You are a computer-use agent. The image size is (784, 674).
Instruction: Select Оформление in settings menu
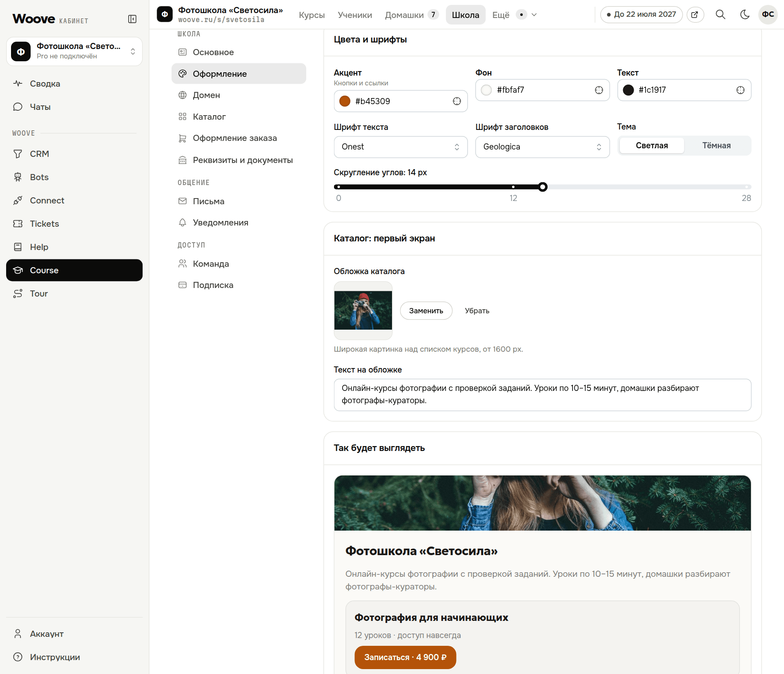(x=238, y=74)
